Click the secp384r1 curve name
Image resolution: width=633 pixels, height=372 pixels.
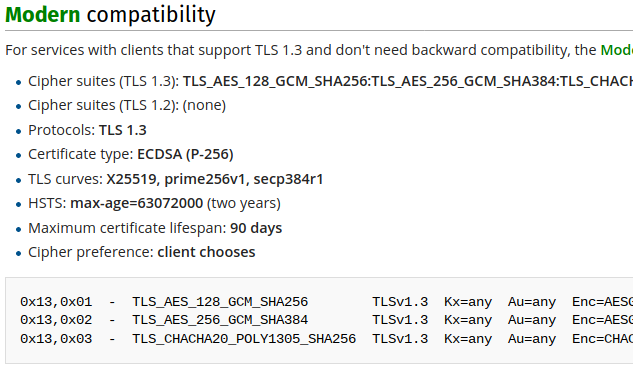click(x=288, y=179)
